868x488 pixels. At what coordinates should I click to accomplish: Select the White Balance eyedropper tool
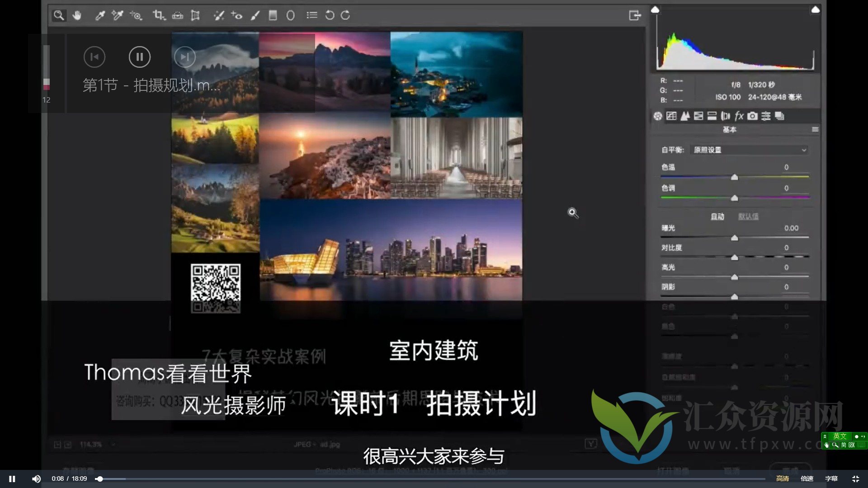(x=100, y=15)
